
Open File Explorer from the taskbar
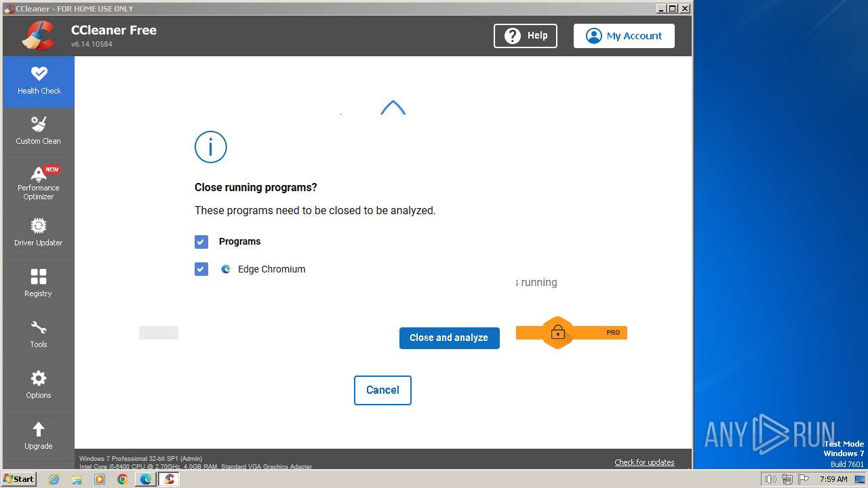77,479
